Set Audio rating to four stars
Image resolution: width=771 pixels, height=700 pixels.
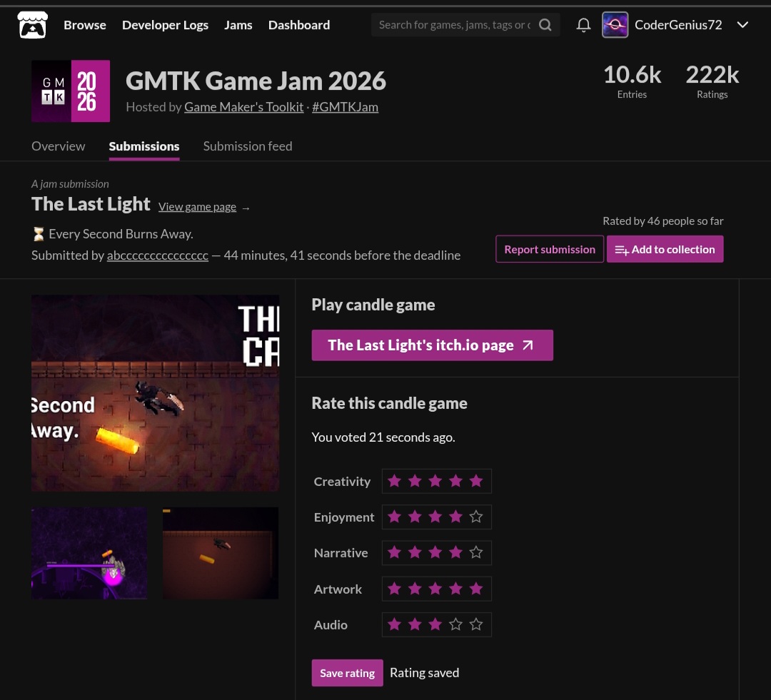pyautogui.click(x=455, y=624)
